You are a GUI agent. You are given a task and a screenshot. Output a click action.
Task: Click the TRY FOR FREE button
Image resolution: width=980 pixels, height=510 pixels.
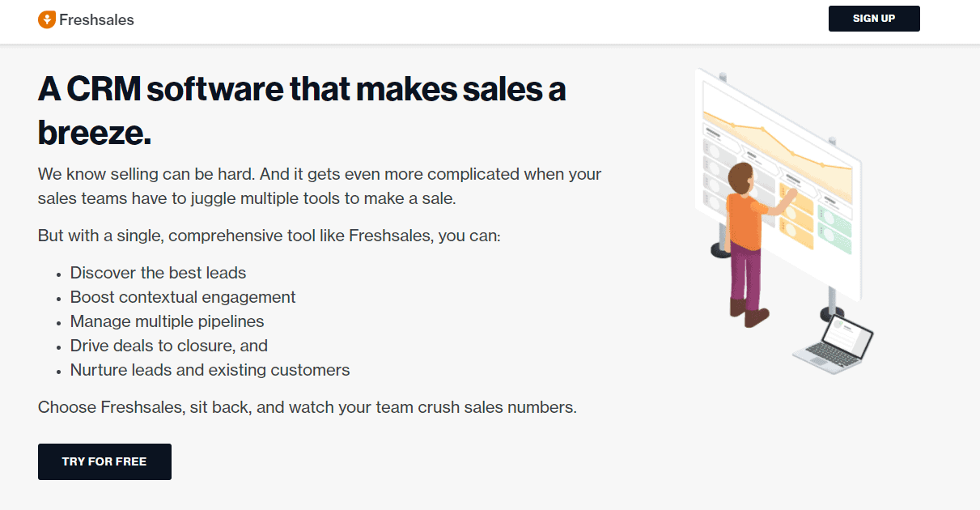coord(104,461)
